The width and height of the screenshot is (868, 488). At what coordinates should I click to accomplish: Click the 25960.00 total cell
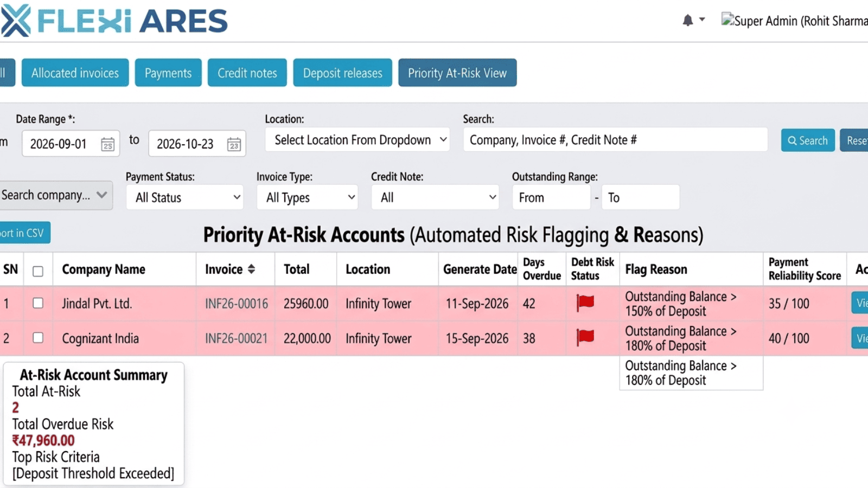click(306, 304)
